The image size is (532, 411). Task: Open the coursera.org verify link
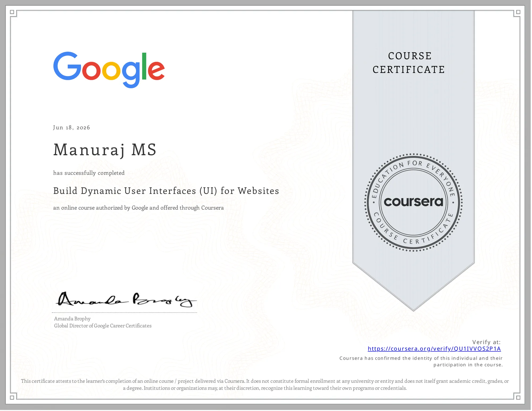pyautogui.click(x=434, y=349)
